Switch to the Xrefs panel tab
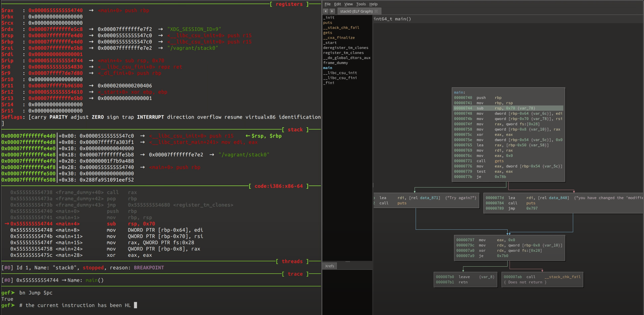 coord(329,266)
